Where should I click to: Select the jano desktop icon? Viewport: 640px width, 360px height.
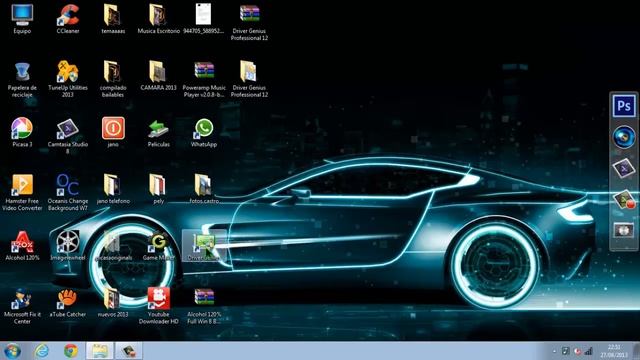(113, 132)
